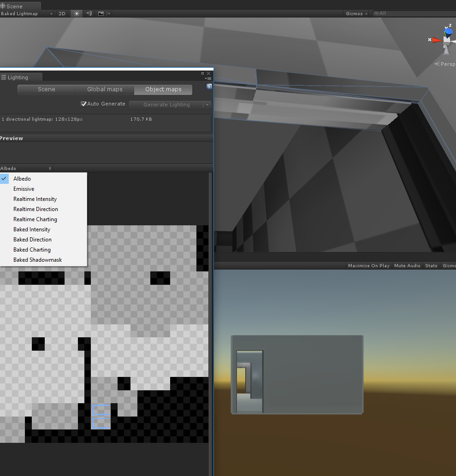
Task: Toggle scene audio speaker icon
Action: 89,14
